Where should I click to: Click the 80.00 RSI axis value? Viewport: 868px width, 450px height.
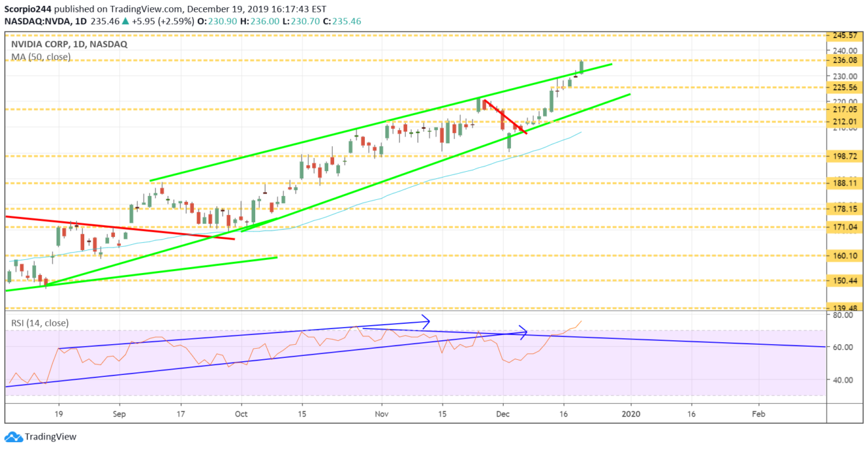pyautogui.click(x=843, y=315)
